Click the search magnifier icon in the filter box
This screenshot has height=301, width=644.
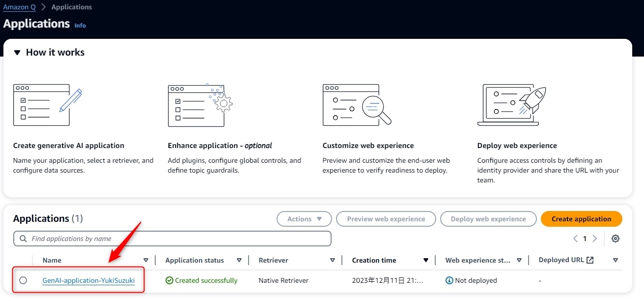coord(23,239)
